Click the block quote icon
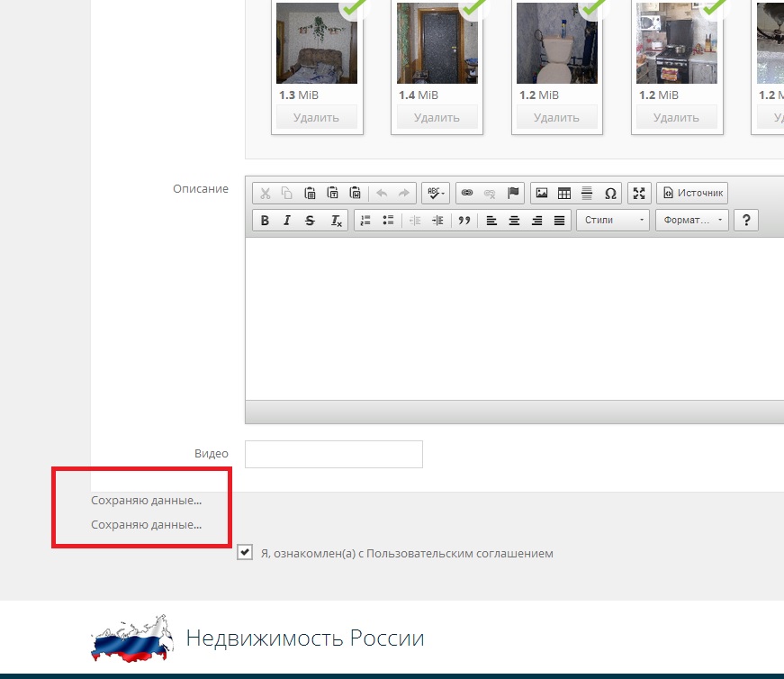 click(x=464, y=221)
